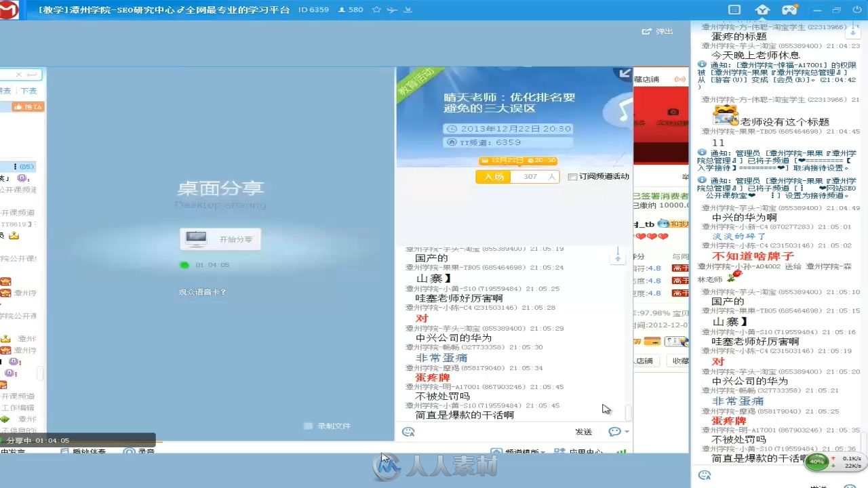Click message 今天晚上老师休息

pyautogui.click(x=755, y=56)
